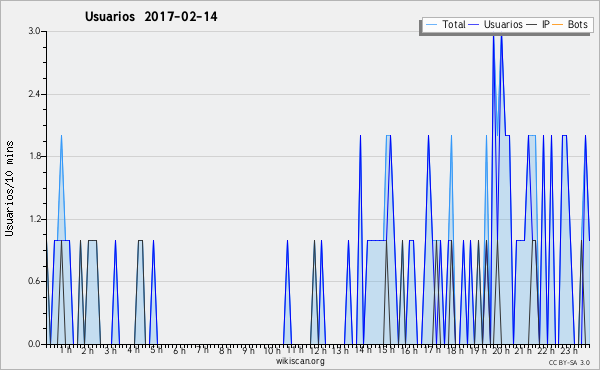
Task: Select the 'Bots' legend entry
Action: tap(577, 24)
